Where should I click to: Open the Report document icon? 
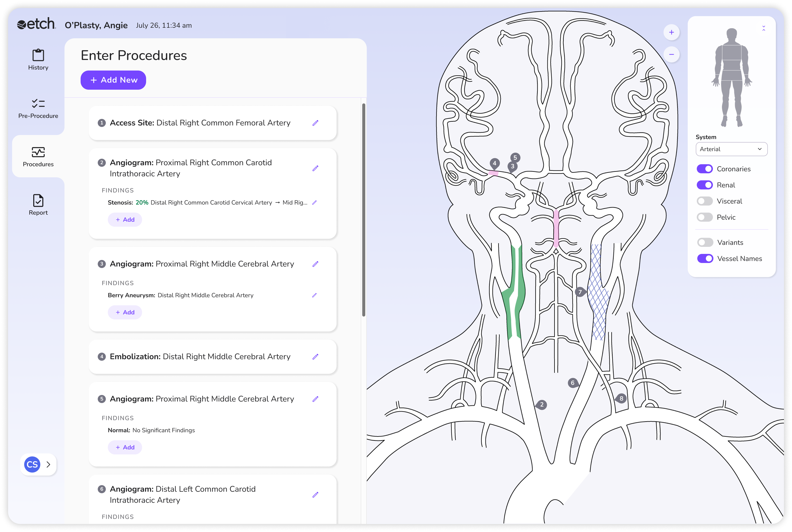[38, 201]
